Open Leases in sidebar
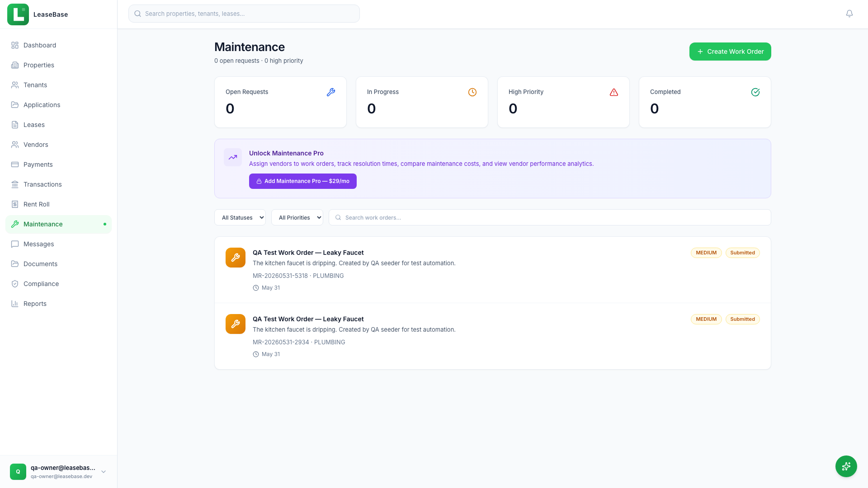 click(x=58, y=125)
